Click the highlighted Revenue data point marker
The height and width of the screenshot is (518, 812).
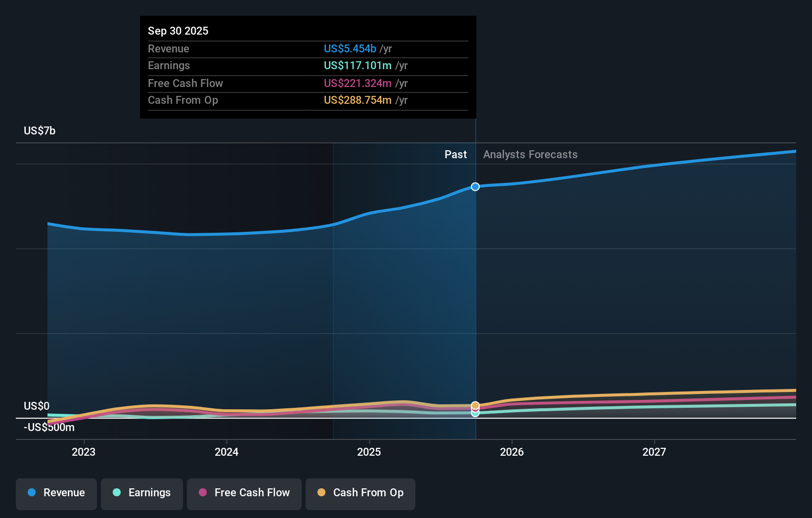pos(475,187)
